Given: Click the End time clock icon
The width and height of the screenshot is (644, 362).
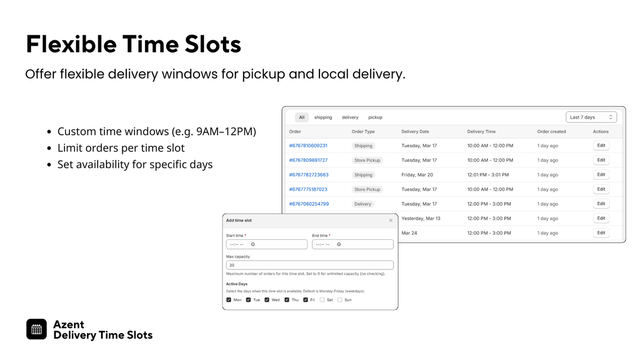Looking at the screenshot, I should [x=339, y=244].
